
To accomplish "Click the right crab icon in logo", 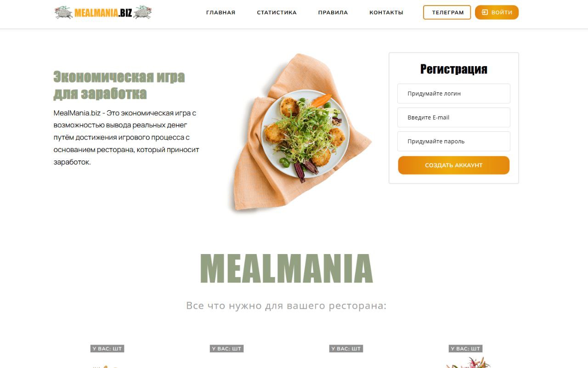I will (x=142, y=13).
